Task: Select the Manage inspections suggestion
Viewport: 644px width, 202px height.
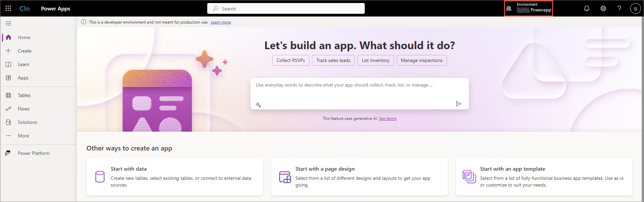Action: 422,60
